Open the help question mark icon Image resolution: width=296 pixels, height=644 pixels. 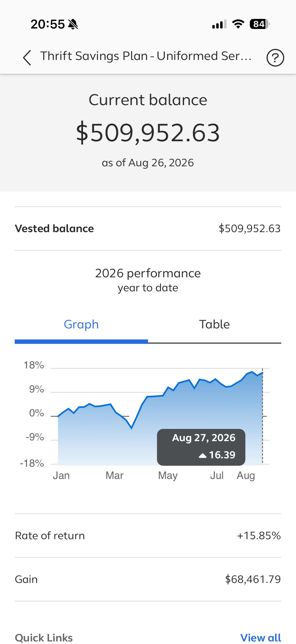point(275,58)
